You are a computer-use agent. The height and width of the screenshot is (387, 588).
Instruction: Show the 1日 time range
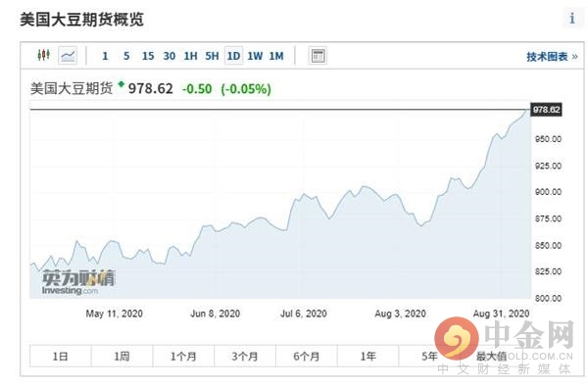click(x=61, y=356)
